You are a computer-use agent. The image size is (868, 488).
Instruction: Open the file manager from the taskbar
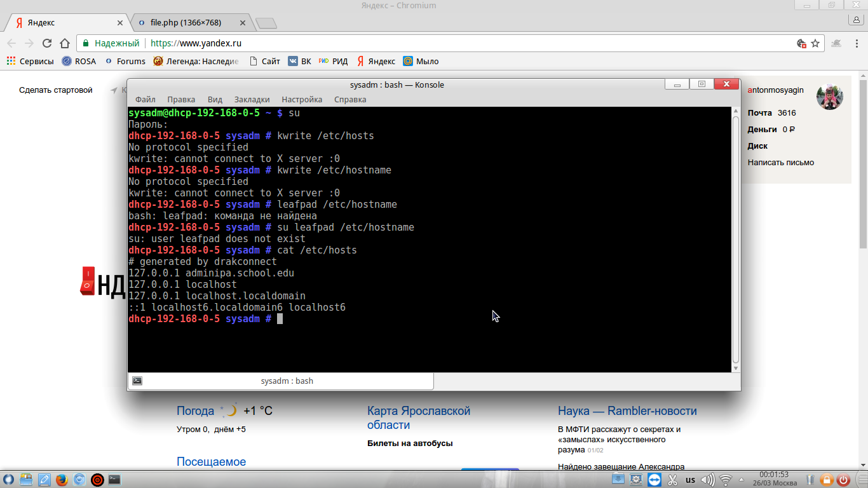(27, 480)
